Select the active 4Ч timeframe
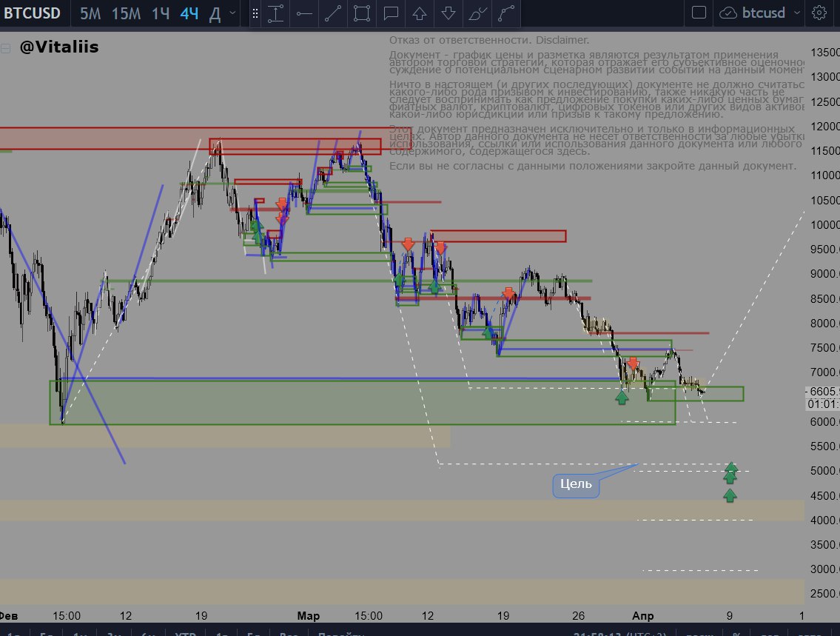 coord(189,13)
